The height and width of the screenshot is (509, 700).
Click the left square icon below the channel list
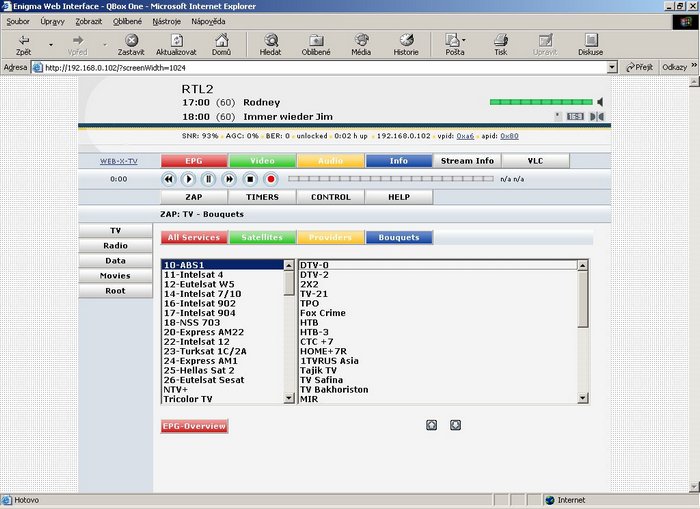tap(431, 425)
